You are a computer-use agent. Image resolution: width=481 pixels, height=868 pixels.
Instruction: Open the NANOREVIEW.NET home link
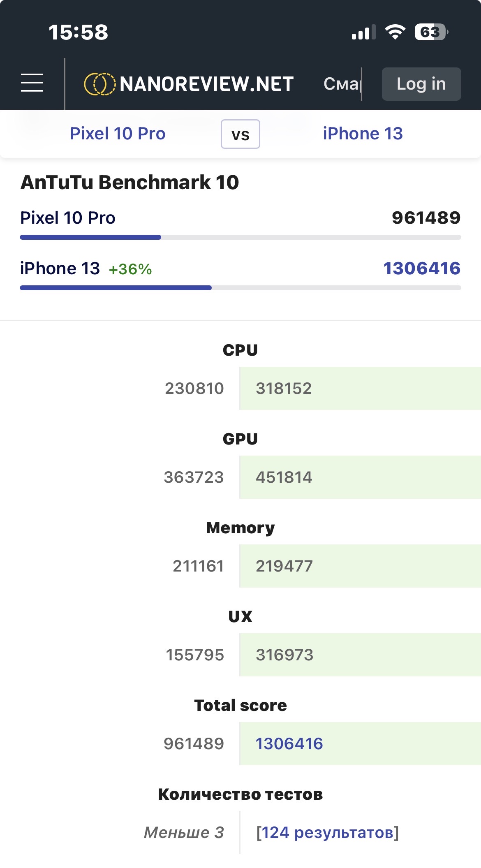point(206,84)
